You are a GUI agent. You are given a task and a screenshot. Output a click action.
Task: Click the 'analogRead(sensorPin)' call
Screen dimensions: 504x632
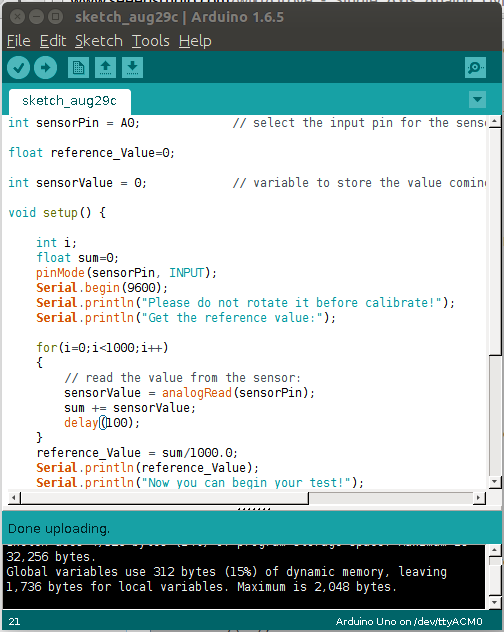tap(235, 393)
